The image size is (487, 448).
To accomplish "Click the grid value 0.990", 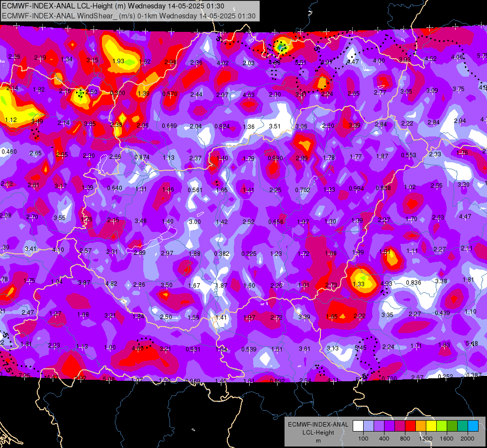I will 276,158.
